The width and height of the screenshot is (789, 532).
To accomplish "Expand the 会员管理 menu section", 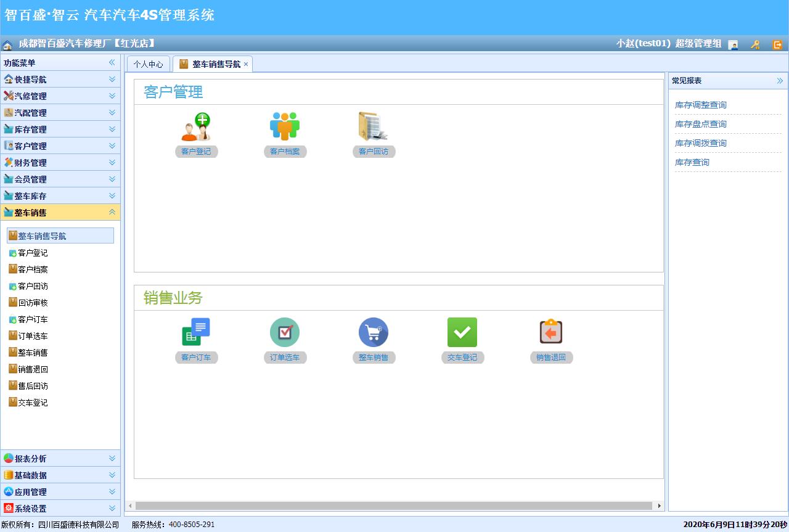I will 112,179.
